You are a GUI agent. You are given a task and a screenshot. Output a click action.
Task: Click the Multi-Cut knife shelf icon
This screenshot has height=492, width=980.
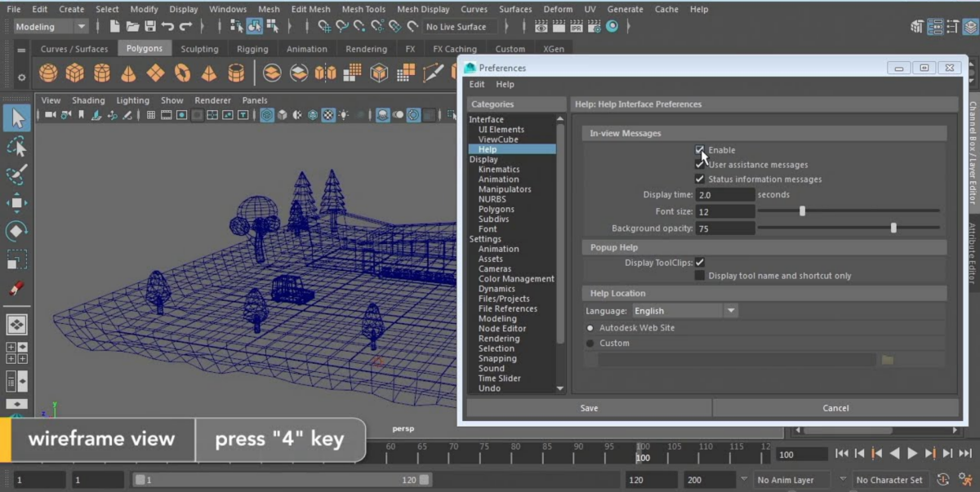point(433,73)
